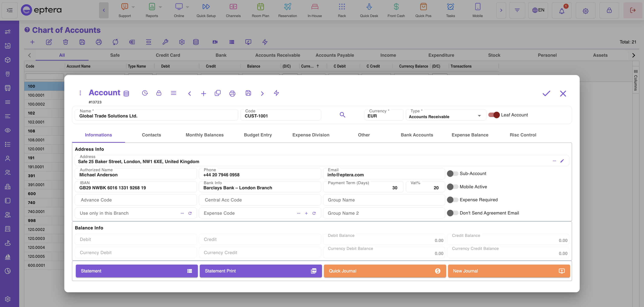Click the Statement Print button
The image size is (644, 307).
(260, 271)
